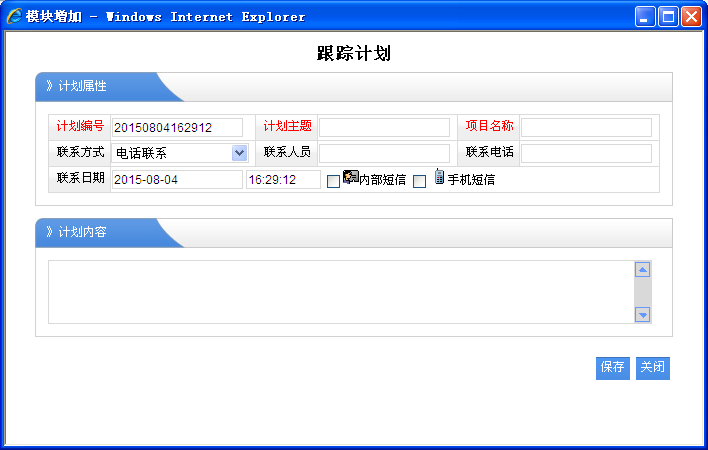Tick the 手机短信 checkbox
708x450 pixels.
[x=419, y=181]
